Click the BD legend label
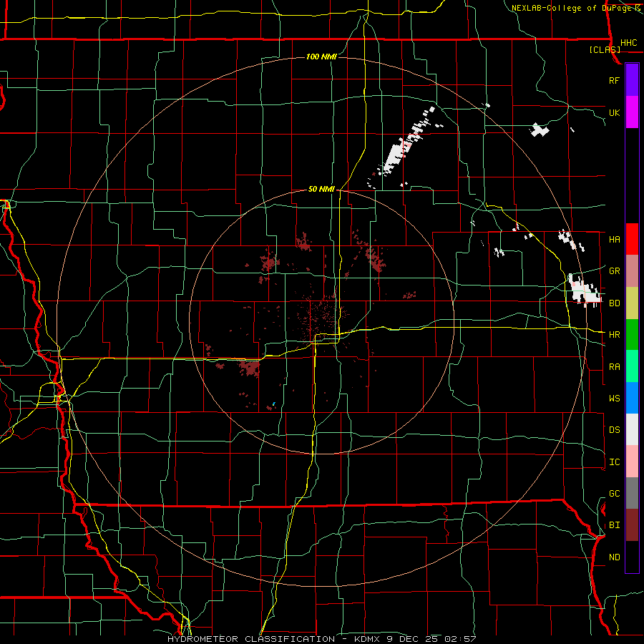 coord(614,303)
